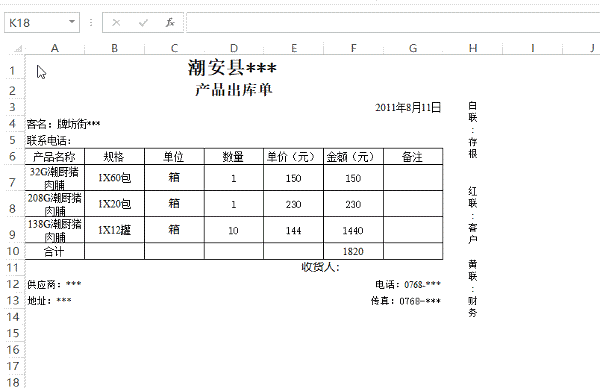Select column A header

55,48
